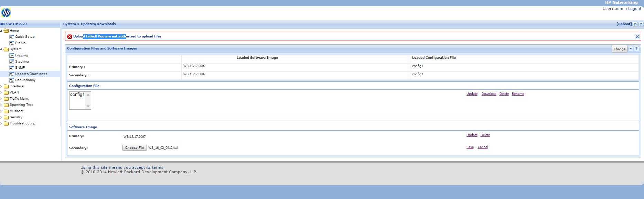Viewport: 644px width, 199px height.
Task: Log out of the admin session
Action: point(635,9)
